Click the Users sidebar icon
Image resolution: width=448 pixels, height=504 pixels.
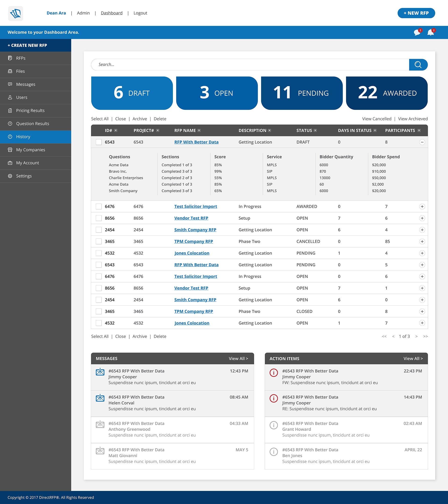tap(10, 97)
